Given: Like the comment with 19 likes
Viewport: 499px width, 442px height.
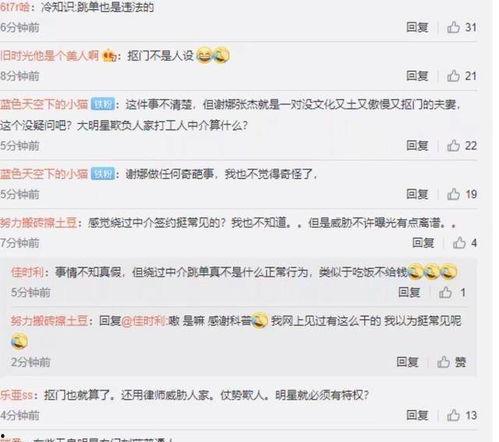Looking at the screenshot, I should (x=453, y=194).
